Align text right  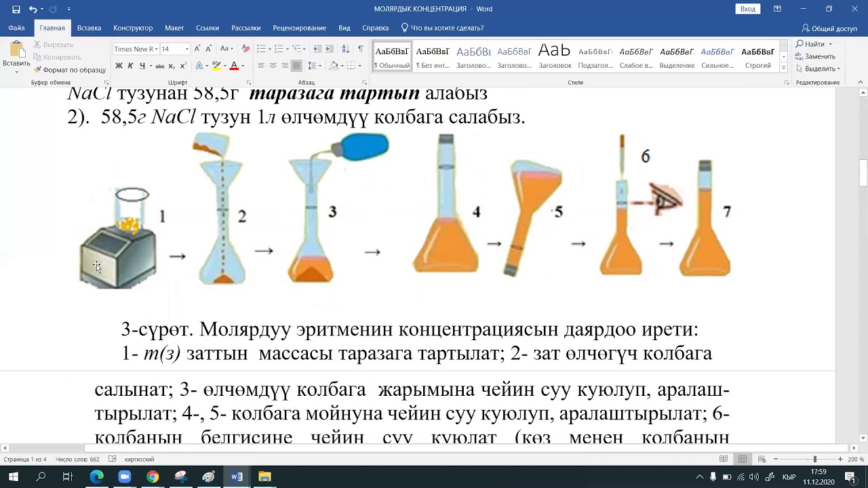coord(285,66)
